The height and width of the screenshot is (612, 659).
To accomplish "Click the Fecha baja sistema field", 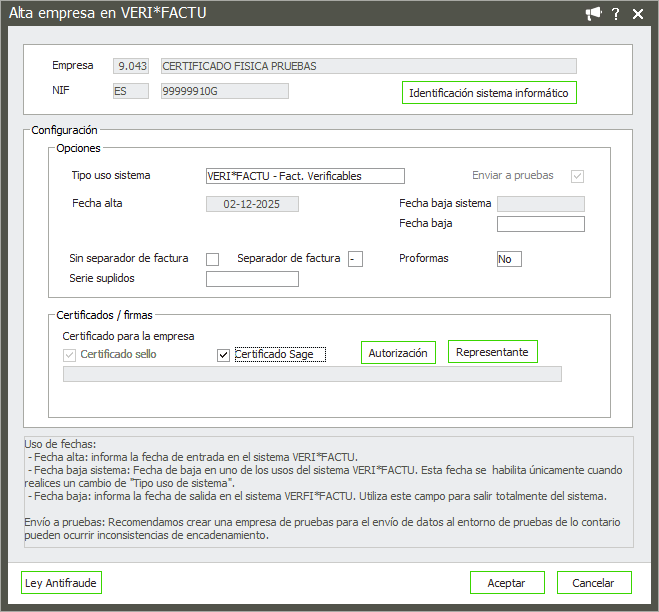I will (x=540, y=204).
